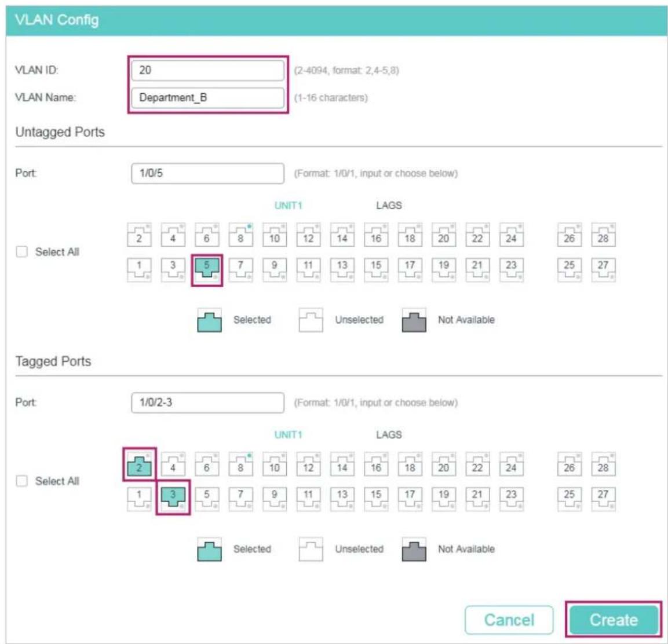This screenshot has height=644, width=668.
Task: Focus the VLAN Name input field
Action: pyautogui.click(x=208, y=97)
